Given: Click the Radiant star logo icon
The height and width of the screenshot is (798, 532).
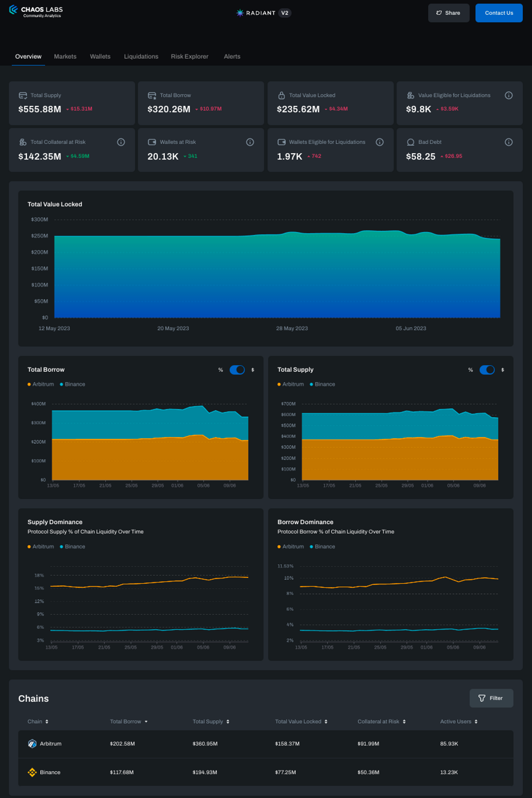Looking at the screenshot, I should (240, 13).
